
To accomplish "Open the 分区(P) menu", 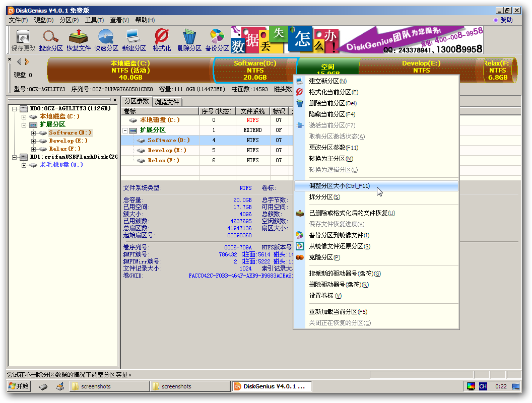I will pyautogui.click(x=69, y=20).
